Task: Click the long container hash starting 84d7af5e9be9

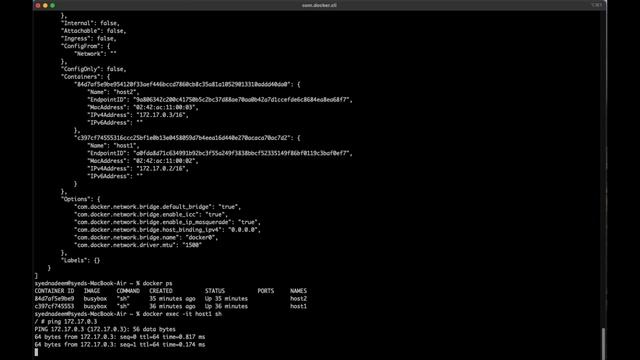Action: point(183,84)
